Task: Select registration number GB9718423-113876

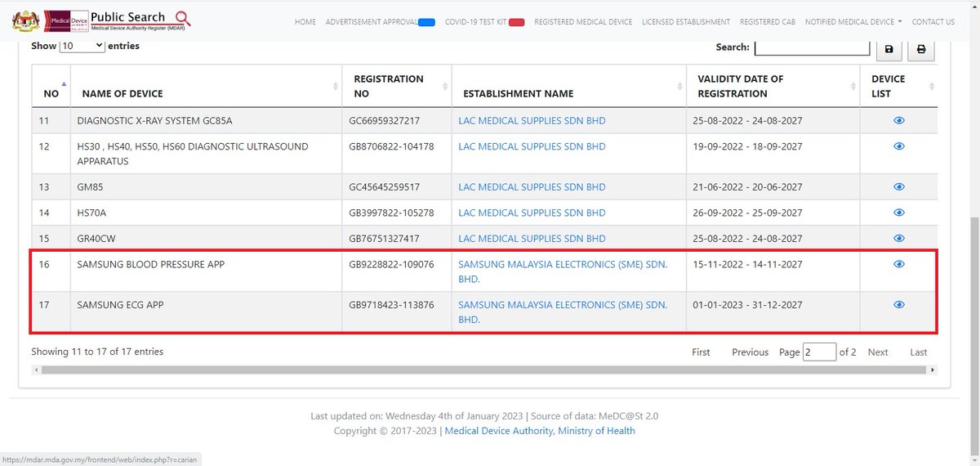Action: tap(391, 305)
